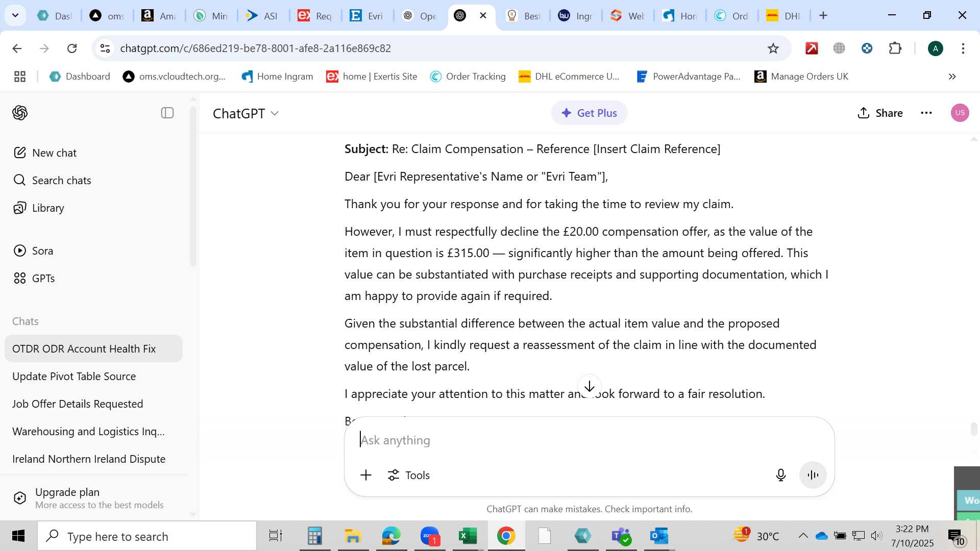The height and width of the screenshot is (551, 980).
Task: Open the Home Ingram bookmark
Action: click(x=277, y=77)
